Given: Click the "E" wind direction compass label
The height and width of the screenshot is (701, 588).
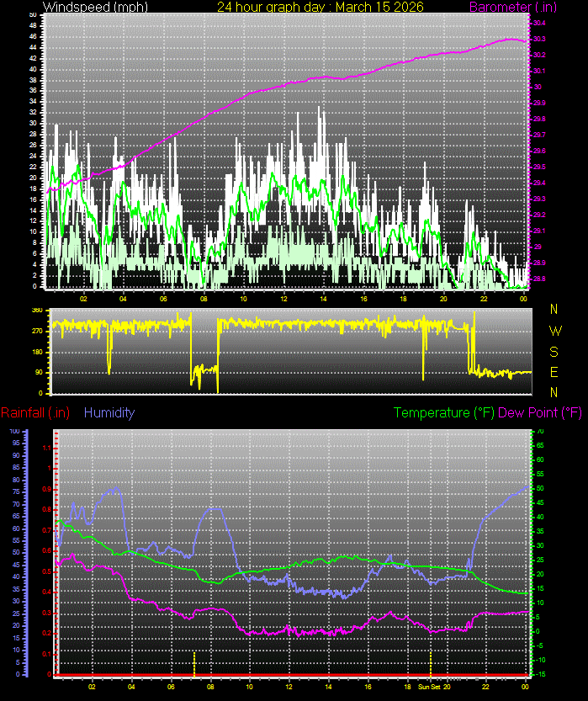Looking at the screenshot, I should [554, 372].
